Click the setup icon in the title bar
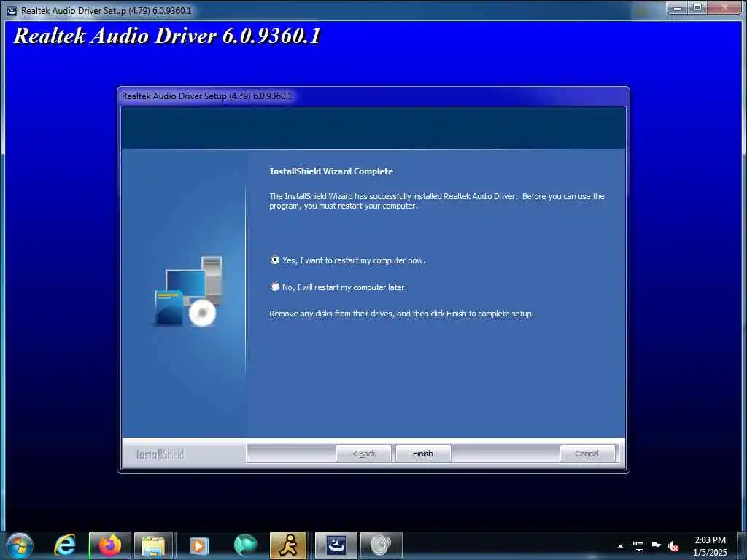This screenshot has width=747, height=560. 12,10
